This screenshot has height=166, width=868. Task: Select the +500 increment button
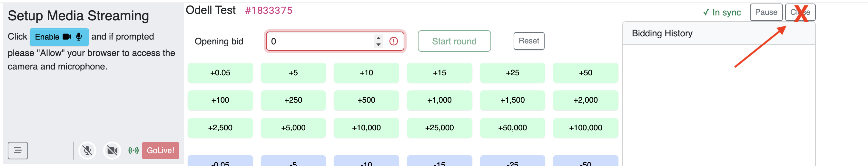[x=366, y=100]
